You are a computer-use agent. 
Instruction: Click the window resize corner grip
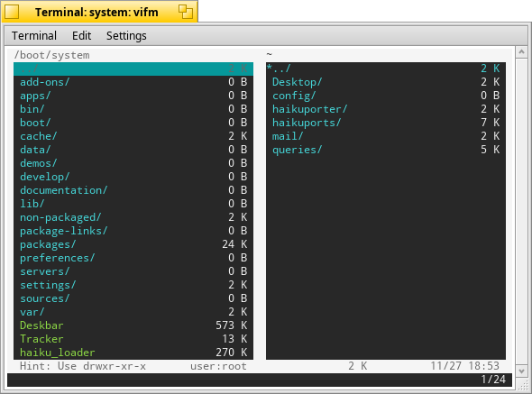(x=524, y=383)
